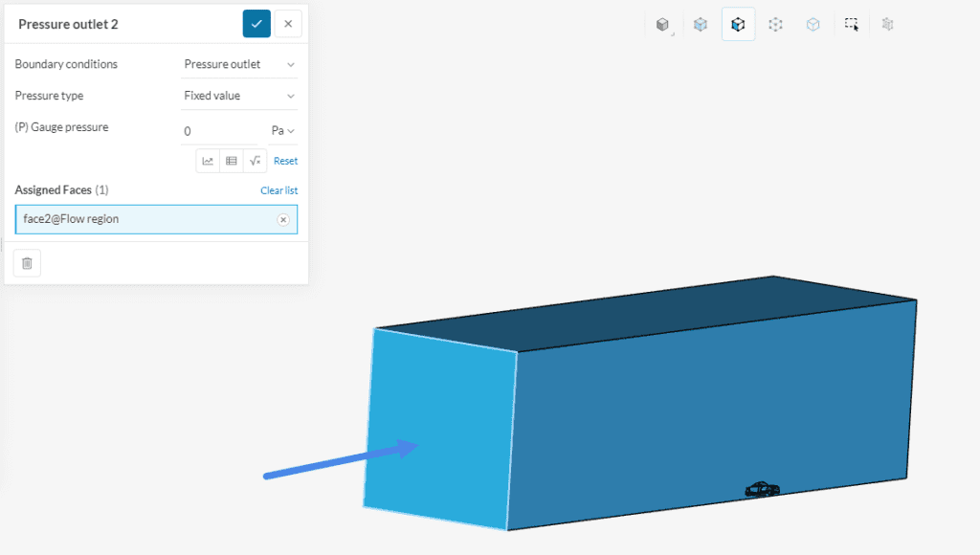
Task: Delete the boundary condition with trash icon
Action: pos(27,263)
